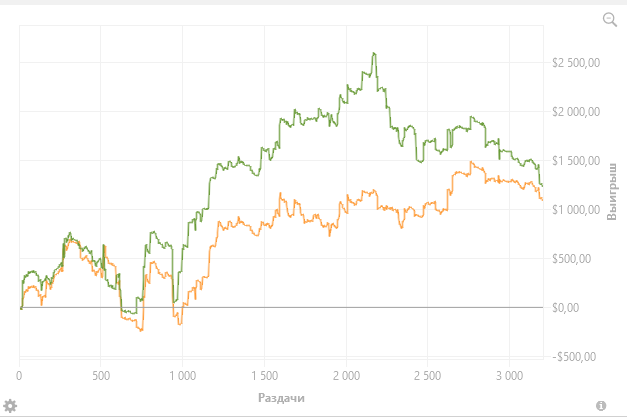This screenshot has width=627, height=417.
Task: Click the $500,00 y-axis label
Action: tap(572, 259)
